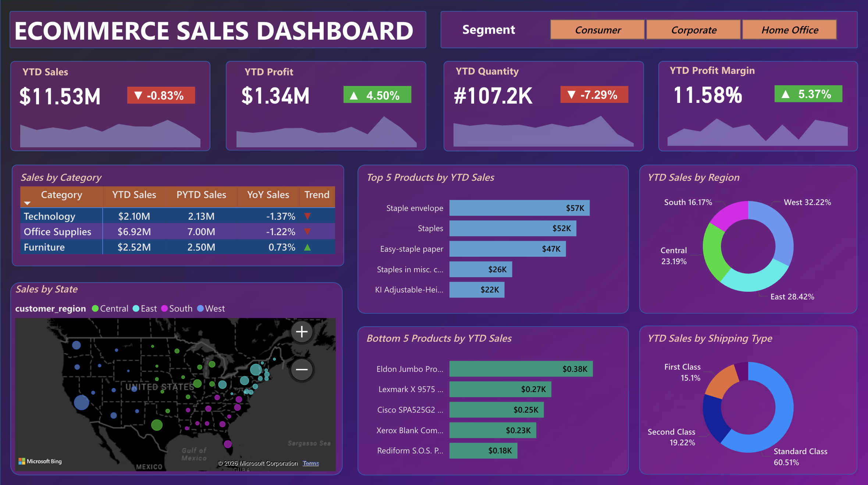Select the Furniture category row
The width and height of the screenshot is (868, 485).
[x=178, y=247]
